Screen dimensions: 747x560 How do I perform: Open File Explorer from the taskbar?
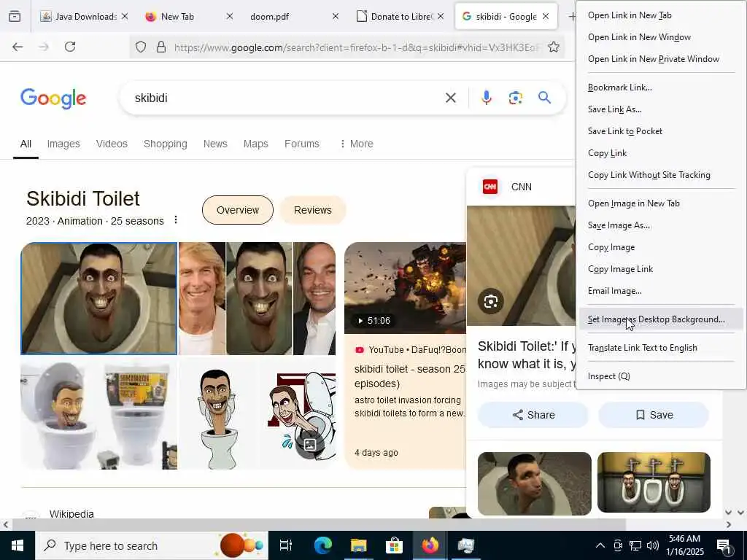pos(358,545)
